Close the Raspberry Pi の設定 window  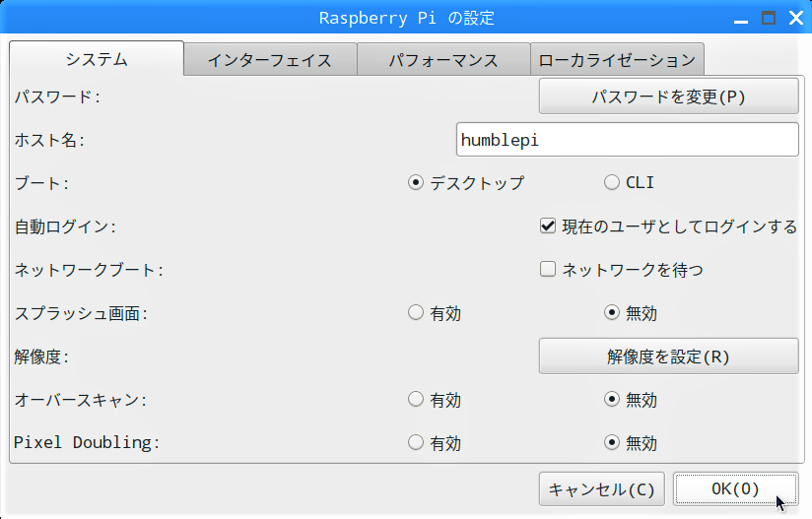point(796,19)
